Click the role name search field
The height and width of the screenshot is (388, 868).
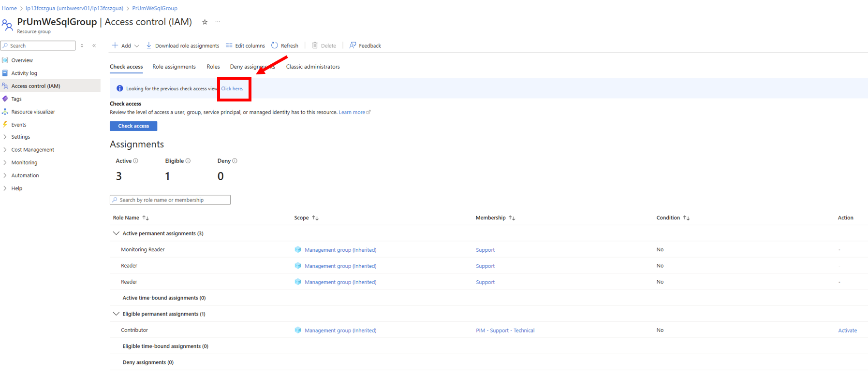point(170,200)
